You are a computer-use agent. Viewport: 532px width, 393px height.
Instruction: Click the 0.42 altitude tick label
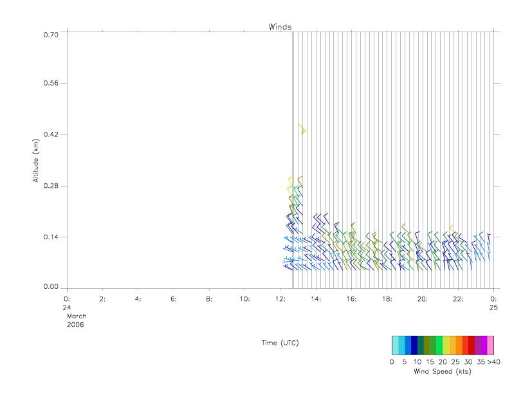pos(51,134)
